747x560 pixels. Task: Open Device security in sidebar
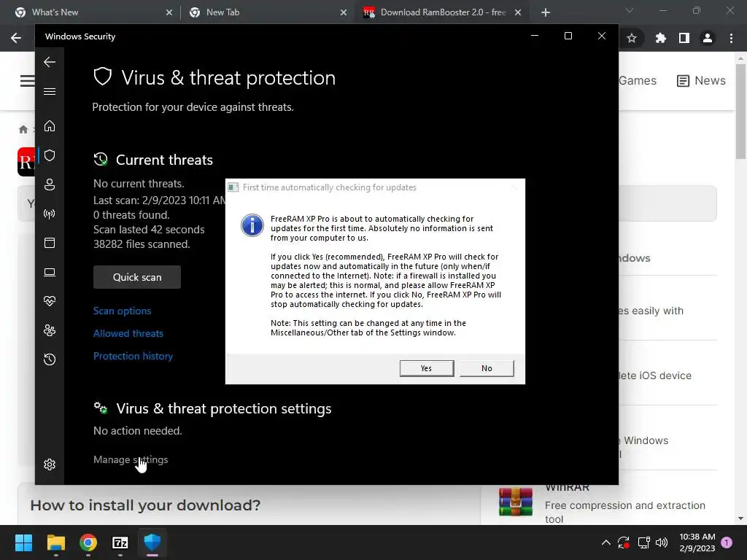50,272
